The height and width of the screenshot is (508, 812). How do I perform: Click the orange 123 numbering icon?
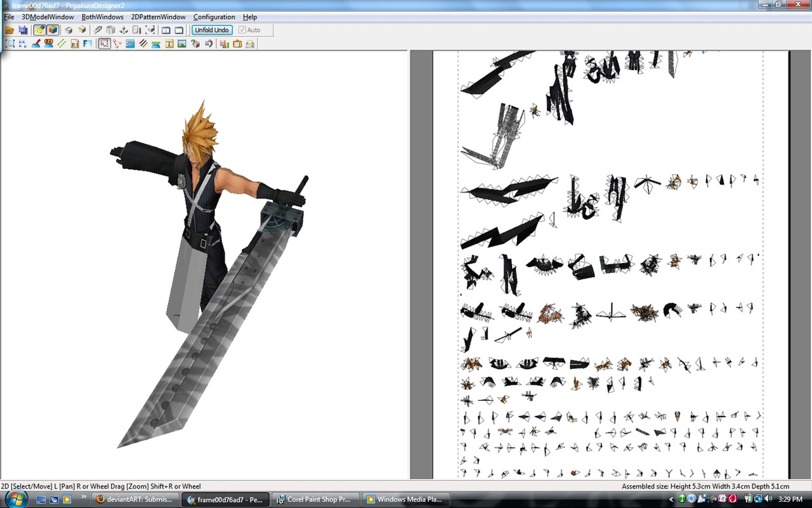(49, 44)
